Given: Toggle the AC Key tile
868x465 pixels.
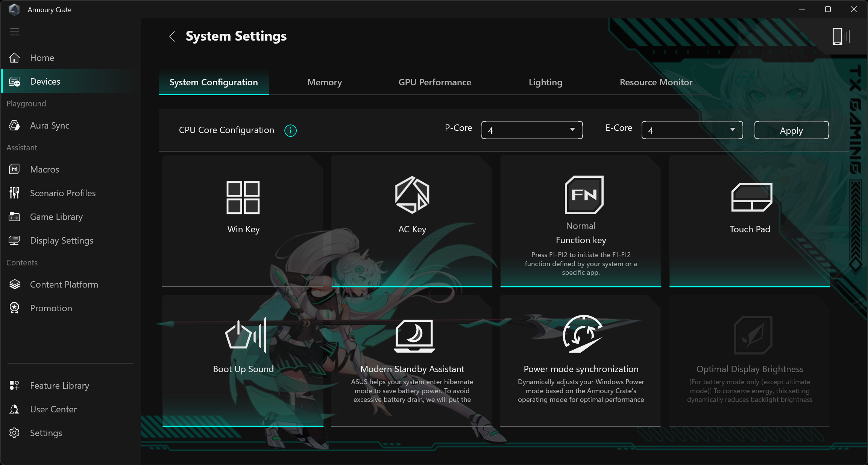Looking at the screenshot, I should (412, 221).
